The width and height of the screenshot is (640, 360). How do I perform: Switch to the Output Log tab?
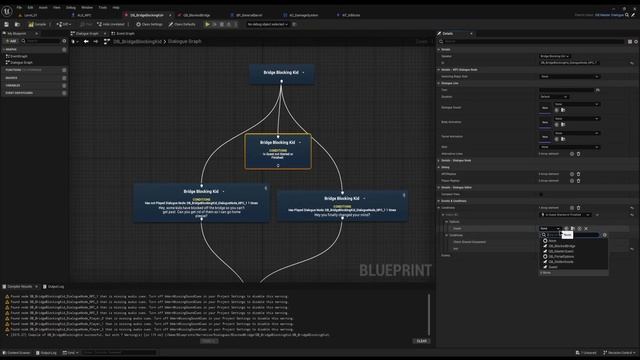click(x=54, y=287)
